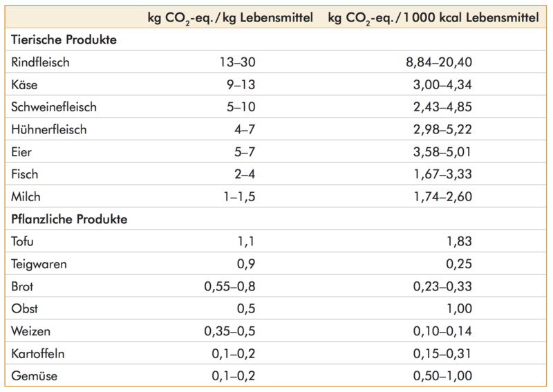Image resolution: width=553 pixels, height=392 pixels.
Task: Click the 'kg CO2-eq./kg Lebensmittel' column header
Action: [227, 17]
